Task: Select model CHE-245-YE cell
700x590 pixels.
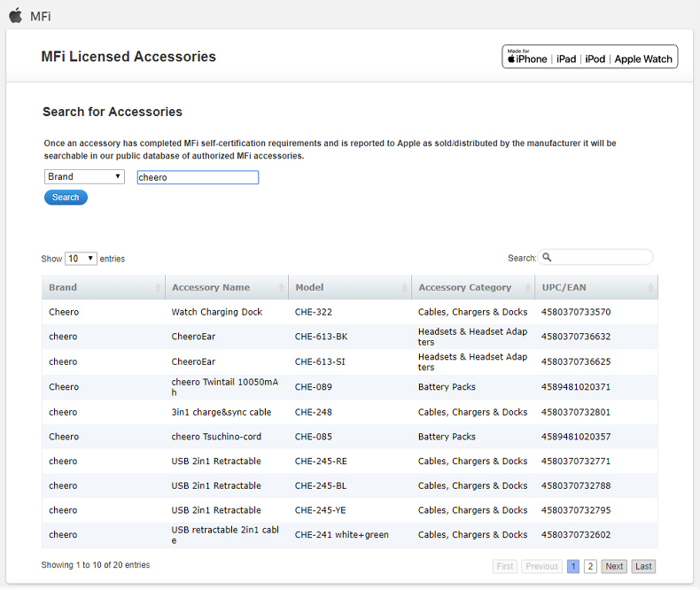Action: [321, 510]
